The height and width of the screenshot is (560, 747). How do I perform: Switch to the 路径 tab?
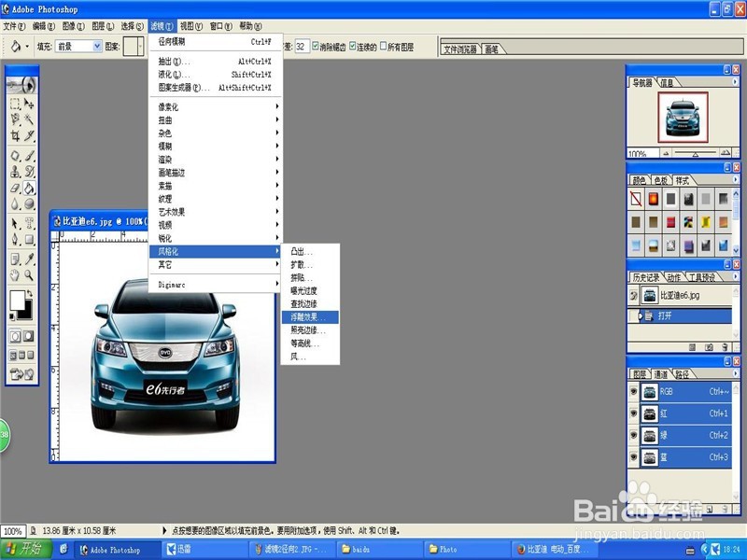[683, 374]
